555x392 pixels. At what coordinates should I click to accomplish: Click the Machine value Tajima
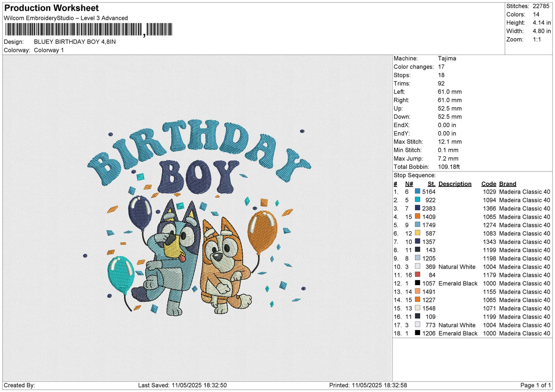click(447, 58)
